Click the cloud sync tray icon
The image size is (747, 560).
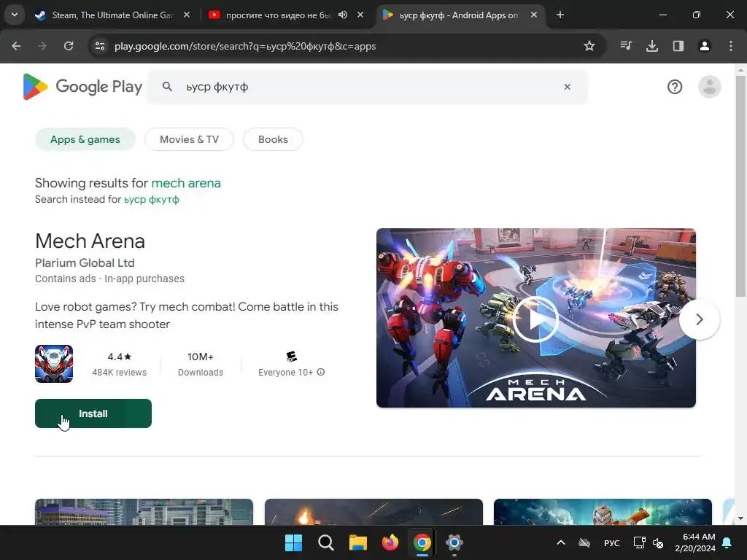(584, 542)
